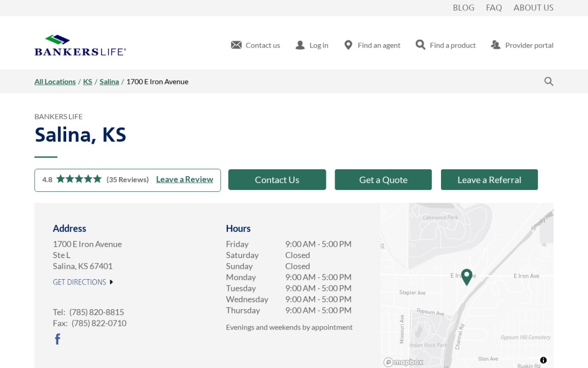Screen dimensions: 588x368
Task: Click the fax number (785) 822-0710
Action: coord(99,323)
